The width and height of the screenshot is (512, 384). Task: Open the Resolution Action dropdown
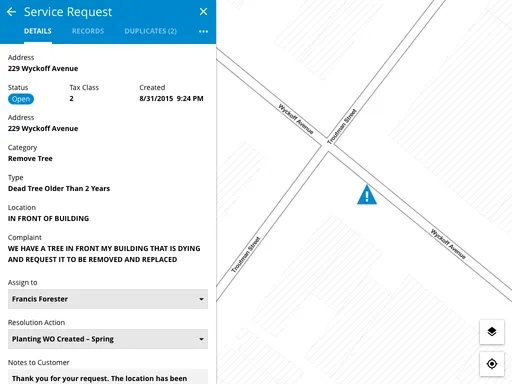click(x=108, y=339)
